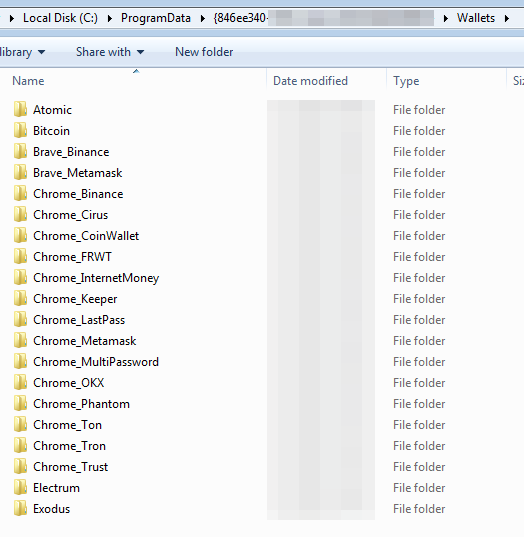Select the Chrome_Trust folder name
This screenshot has width=524, height=537.
71,467
